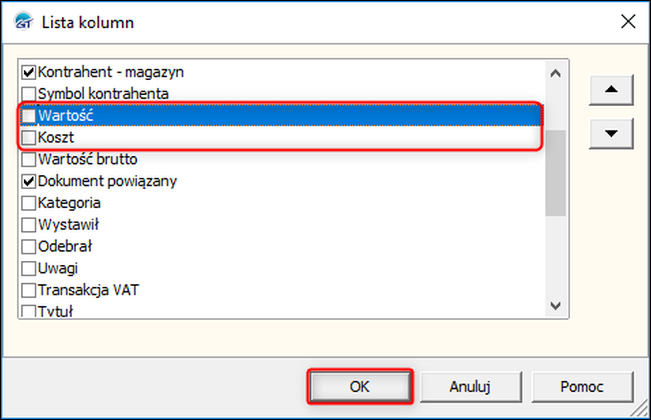Click the vertical scrollbar thumb
651x420 pixels.
[556, 173]
